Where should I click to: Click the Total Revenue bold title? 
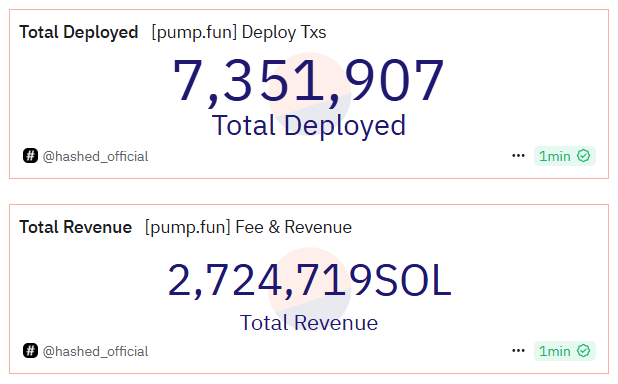click(76, 227)
